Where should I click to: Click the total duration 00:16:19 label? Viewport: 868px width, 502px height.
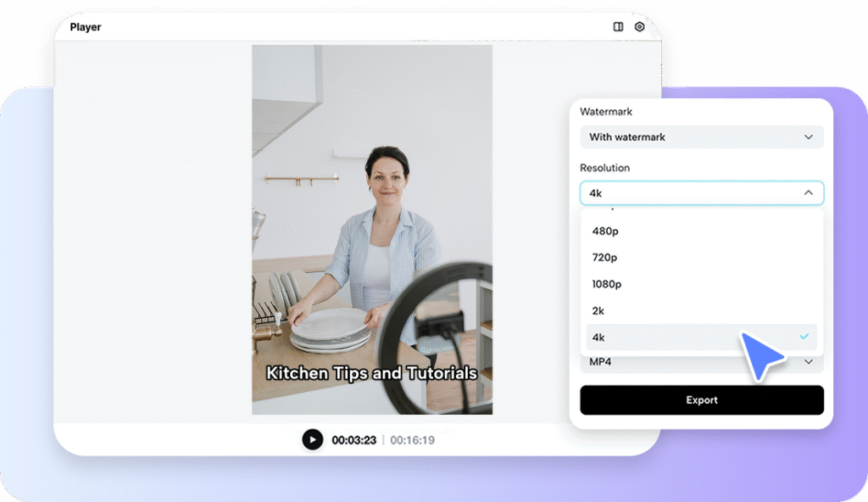coord(412,440)
